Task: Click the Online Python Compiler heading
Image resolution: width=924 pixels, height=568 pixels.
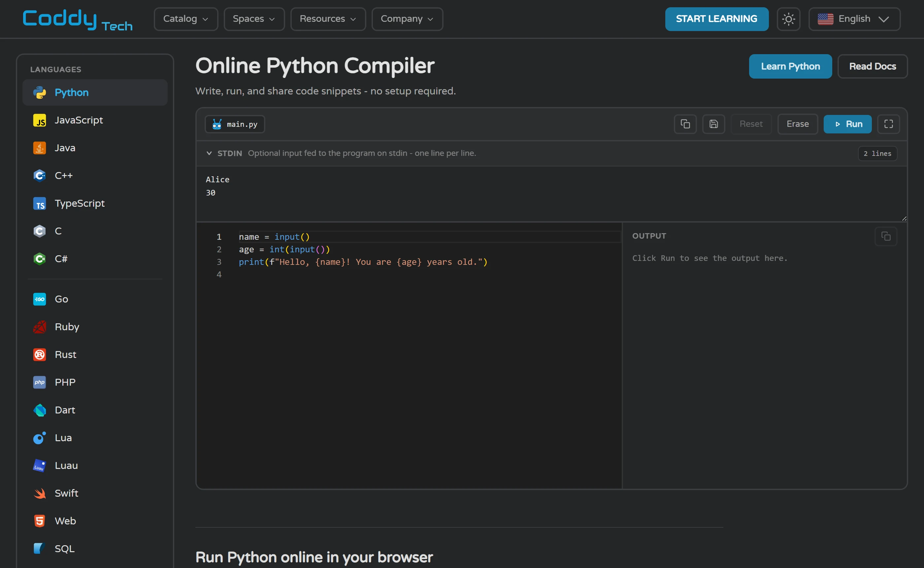Action: pyautogui.click(x=314, y=66)
